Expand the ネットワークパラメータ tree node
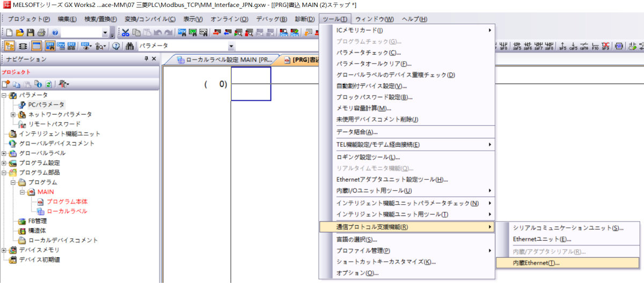The image size is (644, 283). pos(13,114)
